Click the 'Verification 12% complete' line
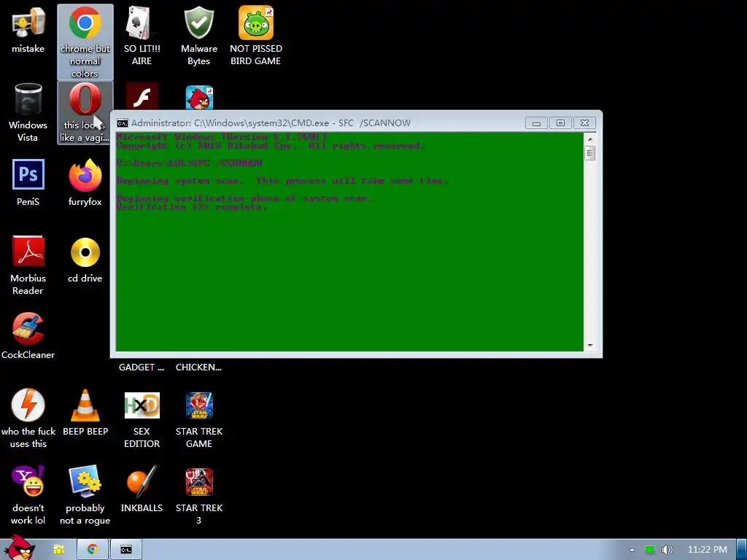 tap(192, 207)
